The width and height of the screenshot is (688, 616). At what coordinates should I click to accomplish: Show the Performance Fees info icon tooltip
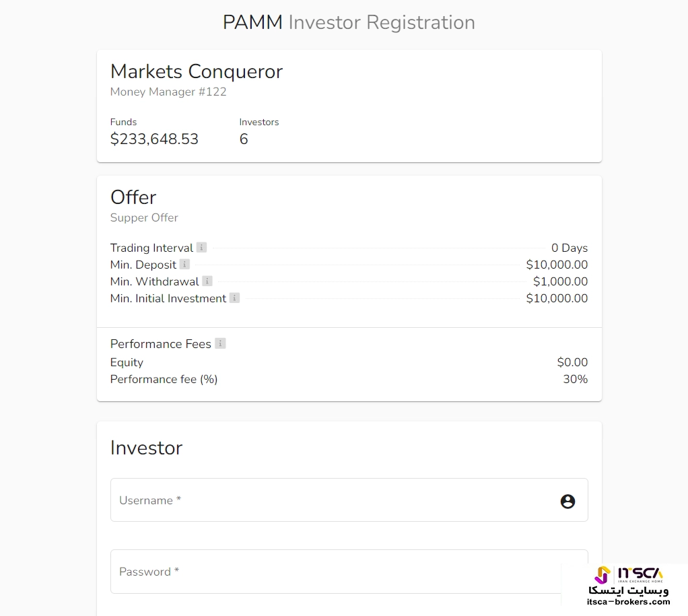[x=220, y=343]
